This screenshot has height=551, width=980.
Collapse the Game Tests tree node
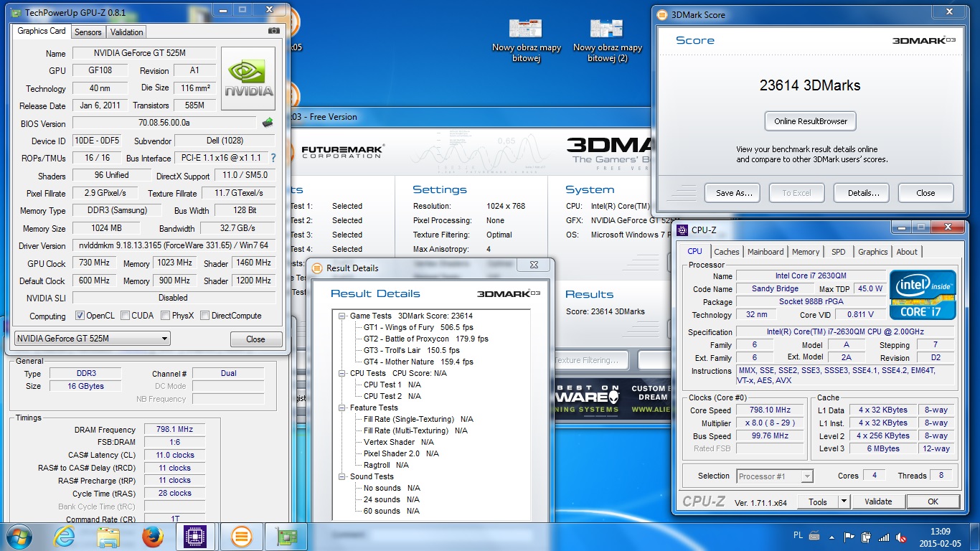[x=343, y=316]
